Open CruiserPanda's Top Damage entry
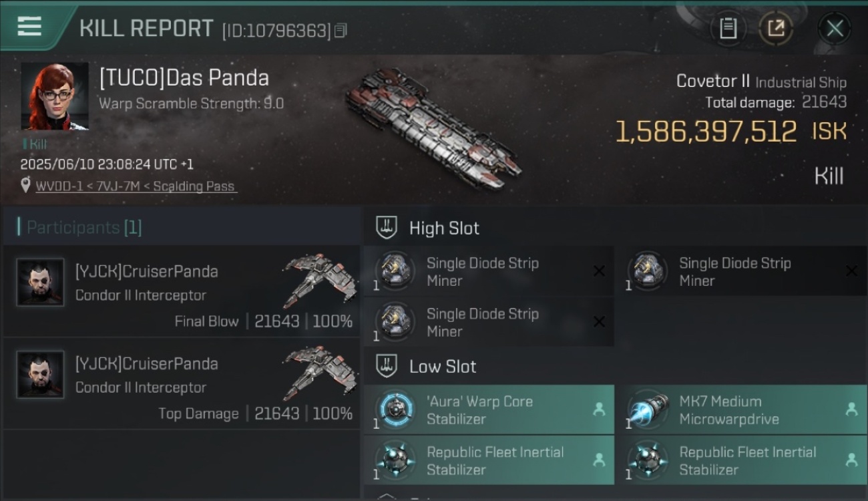The height and width of the screenshot is (501, 868). [182, 383]
